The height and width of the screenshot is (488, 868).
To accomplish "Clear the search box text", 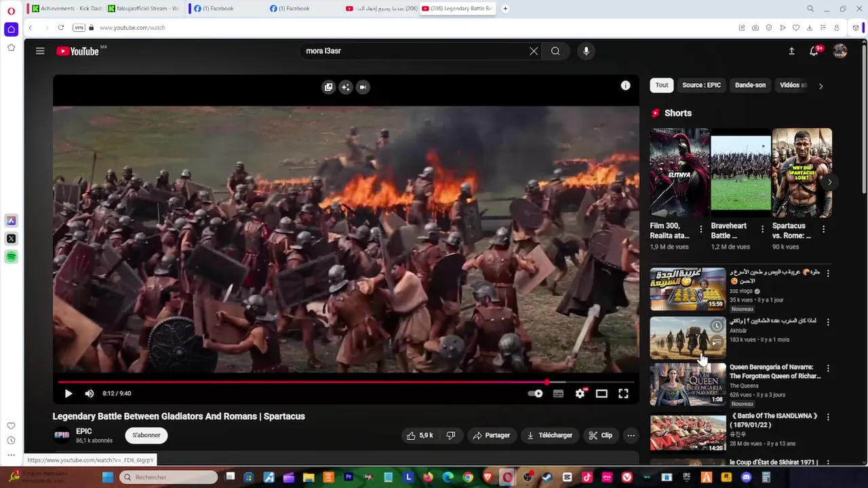I will tap(534, 51).
